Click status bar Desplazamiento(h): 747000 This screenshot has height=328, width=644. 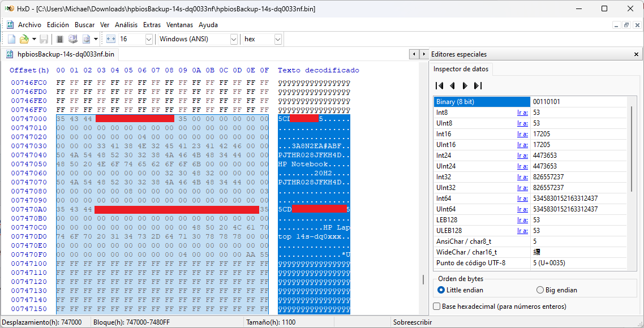click(42, 322)
